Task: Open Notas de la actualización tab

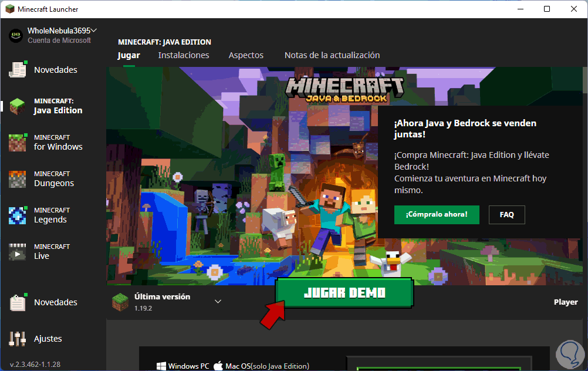Action: tap(332, 55)
